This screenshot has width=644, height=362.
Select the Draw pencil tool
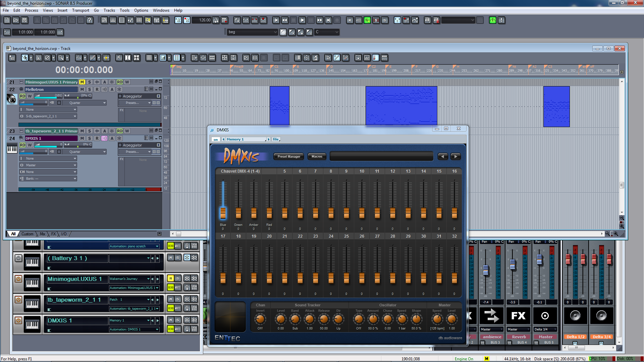[93, 58]
